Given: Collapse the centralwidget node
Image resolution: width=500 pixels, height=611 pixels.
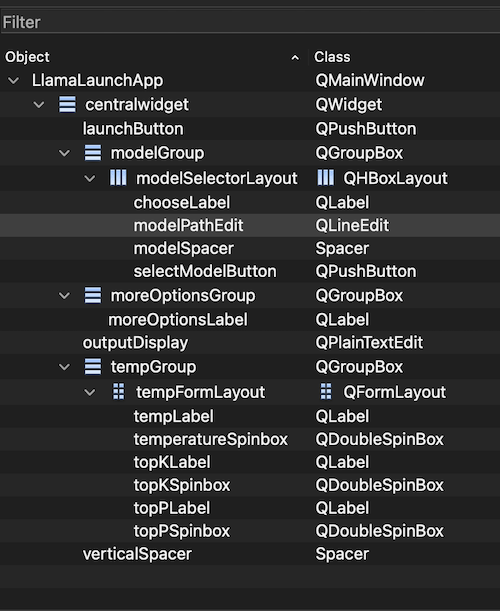Looking at the screenshot, I should point(39,105).
